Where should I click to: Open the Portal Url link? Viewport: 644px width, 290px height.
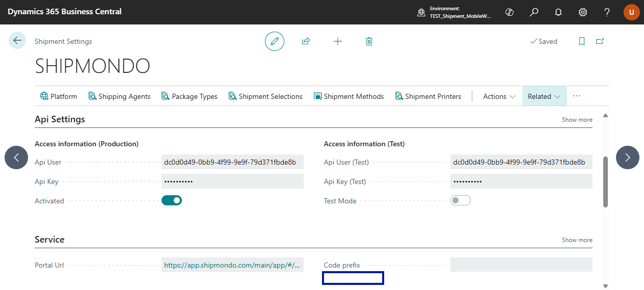point(232,265)
